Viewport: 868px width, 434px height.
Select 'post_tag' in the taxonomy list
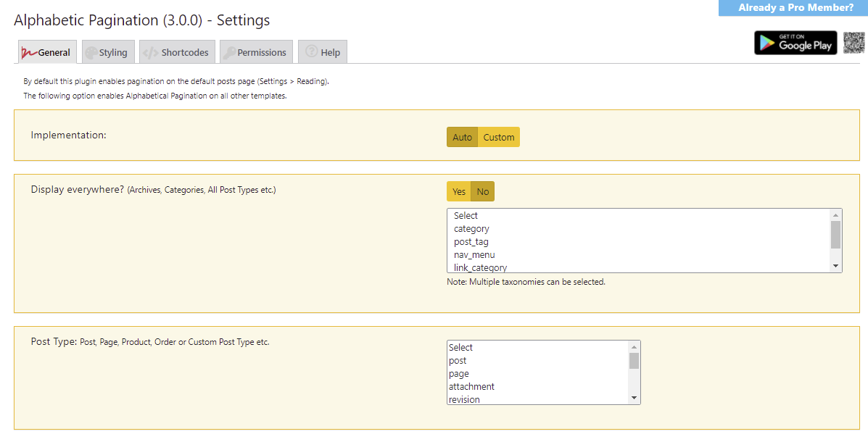pos(471,241)
